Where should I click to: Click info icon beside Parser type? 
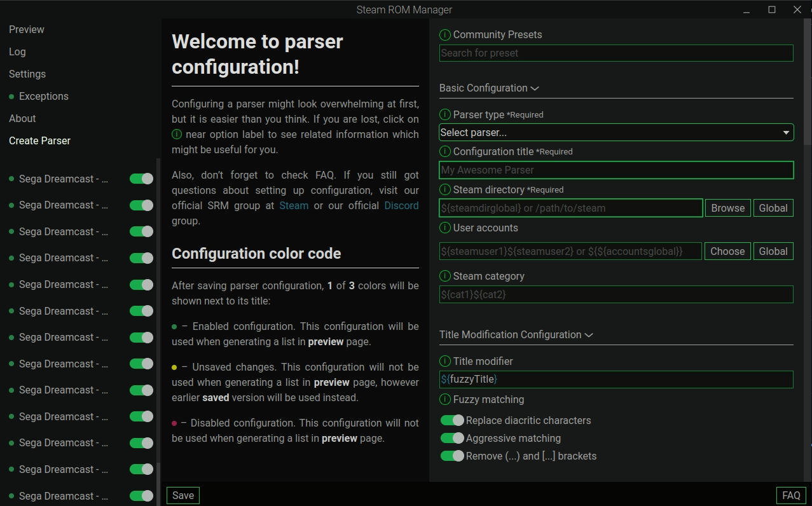(x=445, y=115)
